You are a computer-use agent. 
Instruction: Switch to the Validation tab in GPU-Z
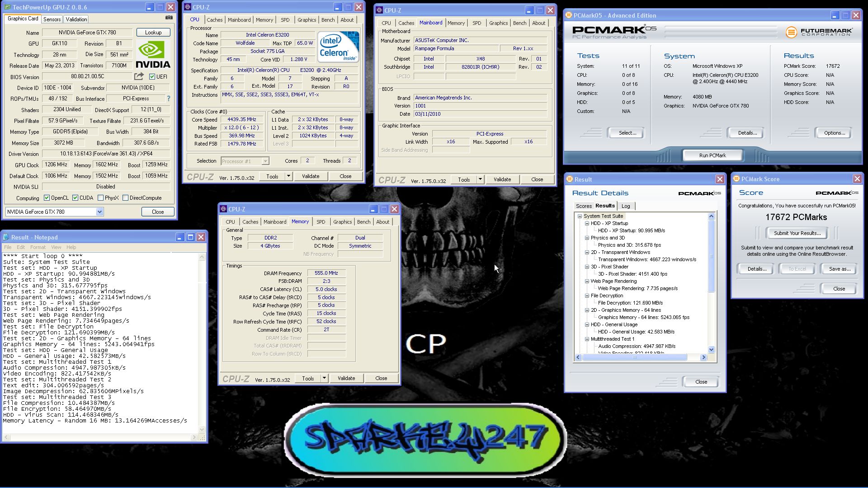[x=76, y=19]
